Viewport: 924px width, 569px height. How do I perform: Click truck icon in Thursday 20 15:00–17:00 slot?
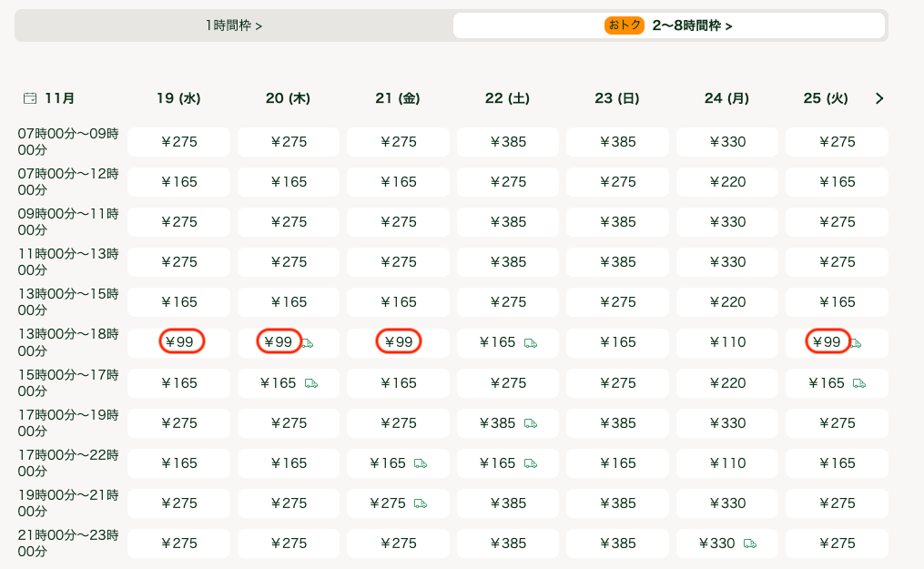311,383
